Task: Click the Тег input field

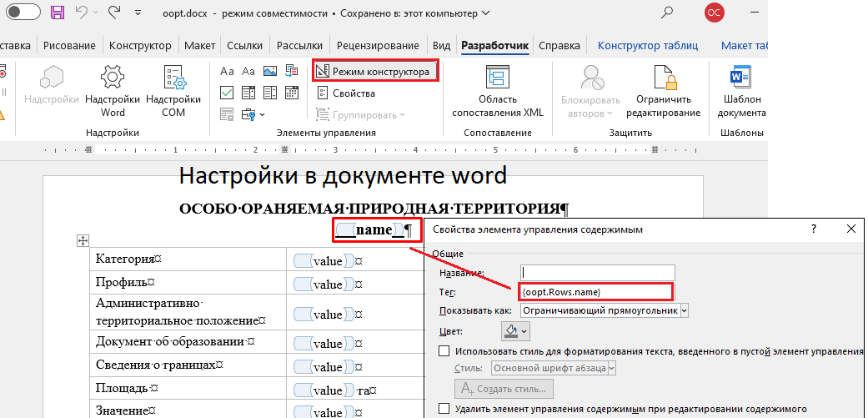Action: point(595,291)
